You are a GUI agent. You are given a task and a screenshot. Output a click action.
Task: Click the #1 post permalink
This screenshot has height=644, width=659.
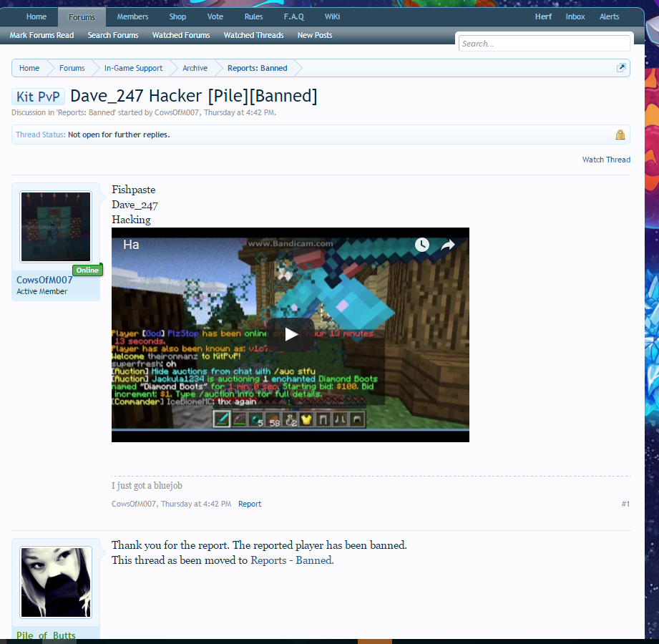[x=625, y=504]
